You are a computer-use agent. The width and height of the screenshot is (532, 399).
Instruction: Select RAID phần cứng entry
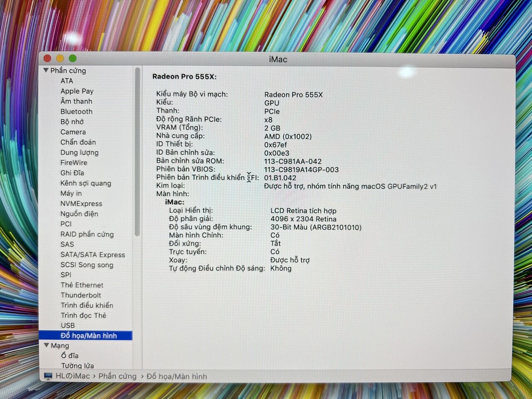click(x=87, y=234)
